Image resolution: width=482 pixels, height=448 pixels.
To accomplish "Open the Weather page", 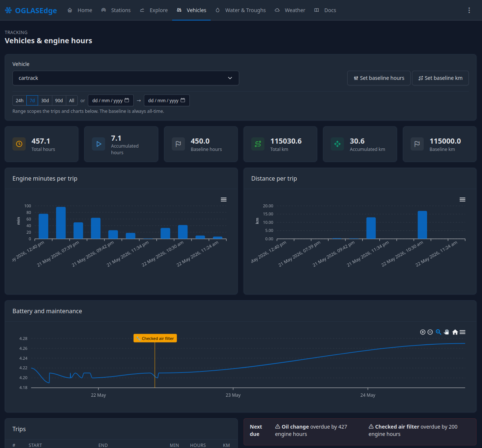I will click(x=290, y=10).
